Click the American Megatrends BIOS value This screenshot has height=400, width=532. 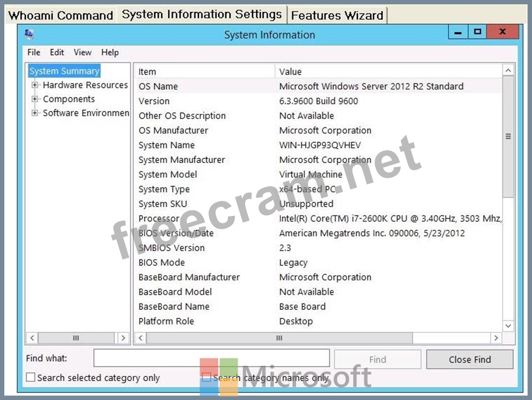pyautogui.click(x=372, y=233)
